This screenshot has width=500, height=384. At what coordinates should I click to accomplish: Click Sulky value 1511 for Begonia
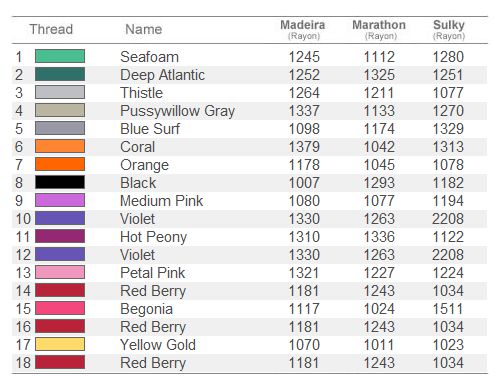[x=448, y=309]
